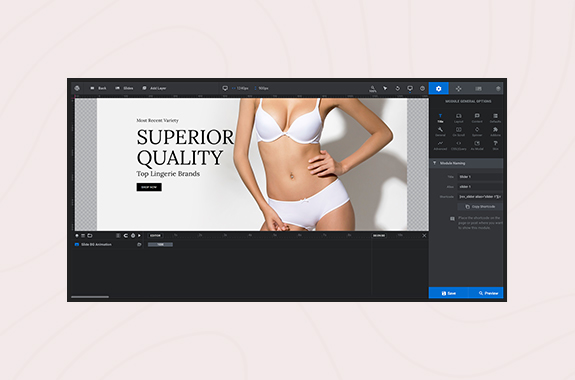Switch to the slide options tab
The image size is (575, 380).
(478, 88)
